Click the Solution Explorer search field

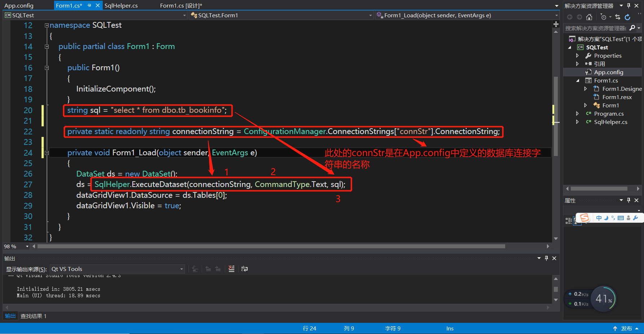595,28
